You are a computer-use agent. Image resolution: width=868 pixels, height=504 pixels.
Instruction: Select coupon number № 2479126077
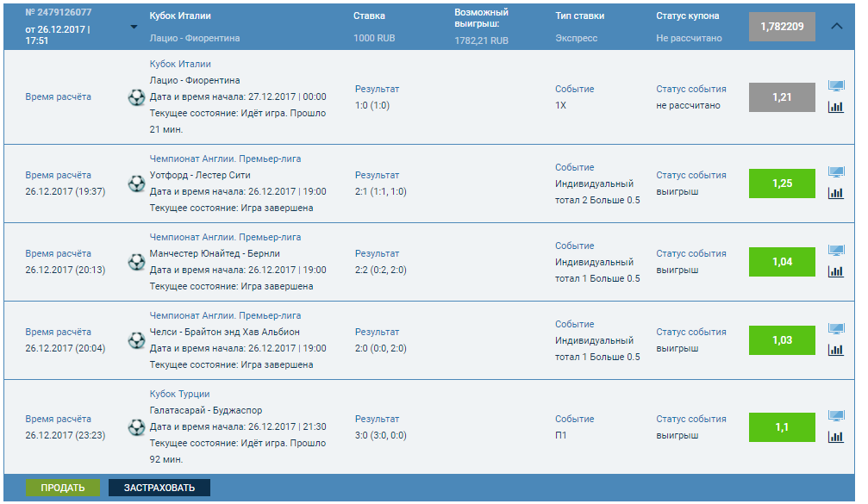(x=59, y=12)
